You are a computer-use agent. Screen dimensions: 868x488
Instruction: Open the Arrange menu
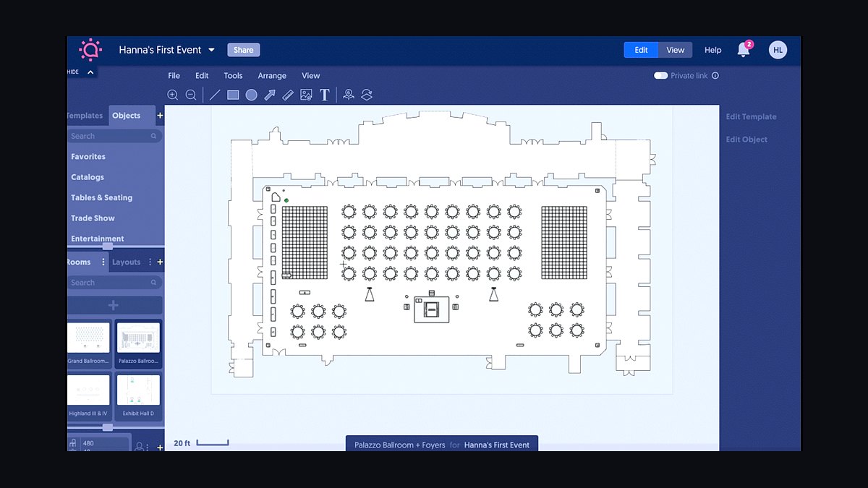click(x=272, y=75)
